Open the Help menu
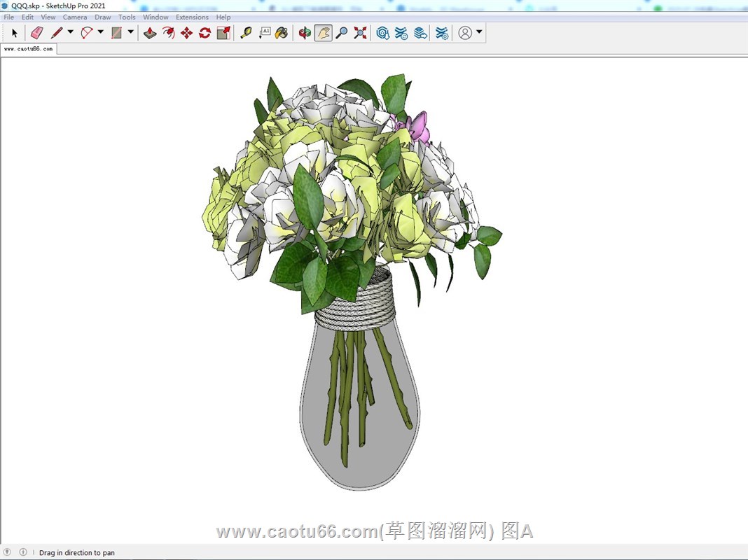This screenshot has width=748, height=560. [223, 17]
